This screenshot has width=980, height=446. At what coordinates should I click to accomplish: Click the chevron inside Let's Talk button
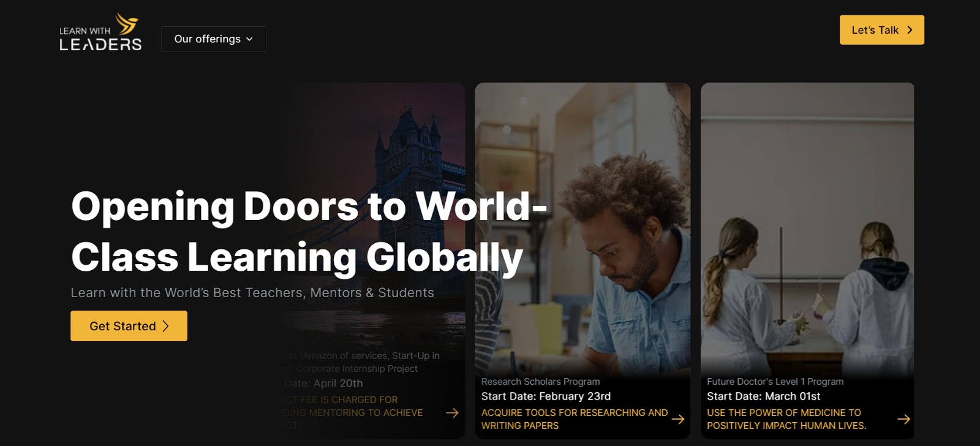(x=910, y=30)
